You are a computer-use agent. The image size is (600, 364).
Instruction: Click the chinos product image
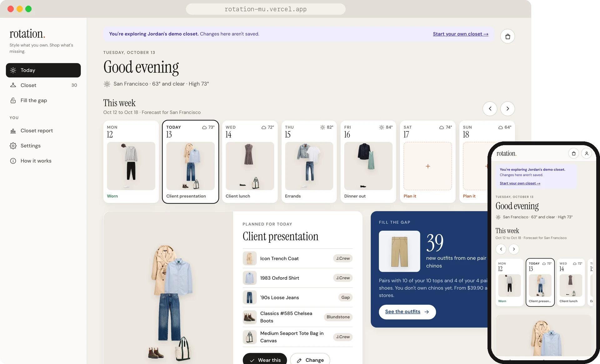[399, 251]
